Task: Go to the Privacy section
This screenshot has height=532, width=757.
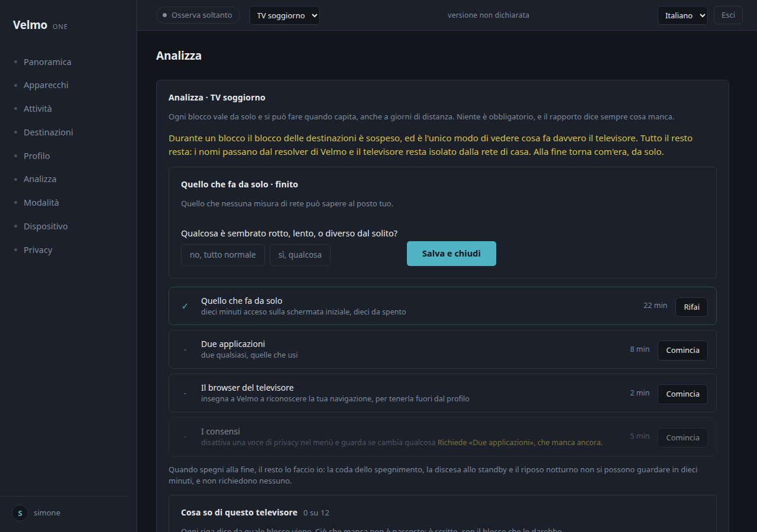Action: [38, 250]
